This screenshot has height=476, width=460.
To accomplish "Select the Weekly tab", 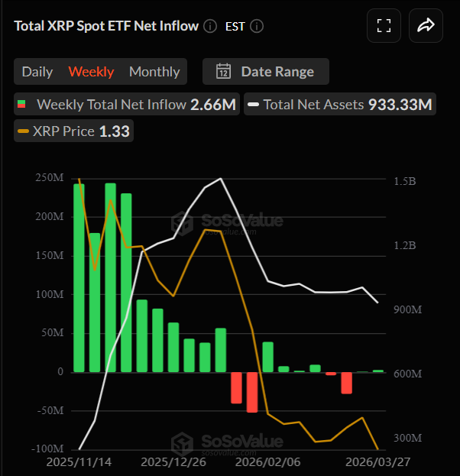I will [x=91, y=72].
